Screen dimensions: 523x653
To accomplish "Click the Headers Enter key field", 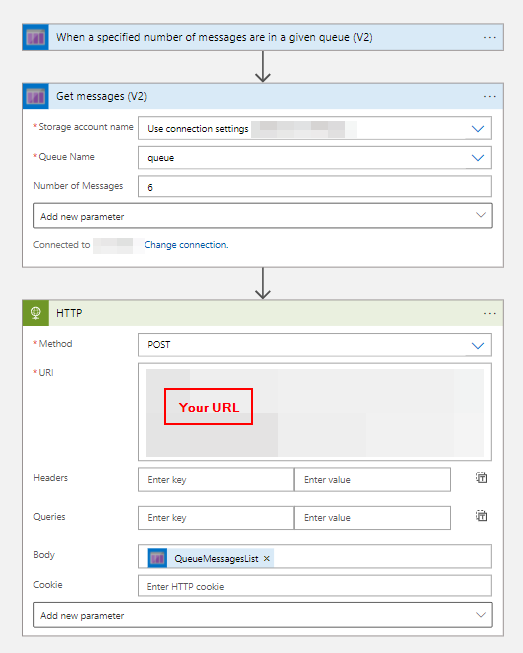I will [x=216, y=480].
